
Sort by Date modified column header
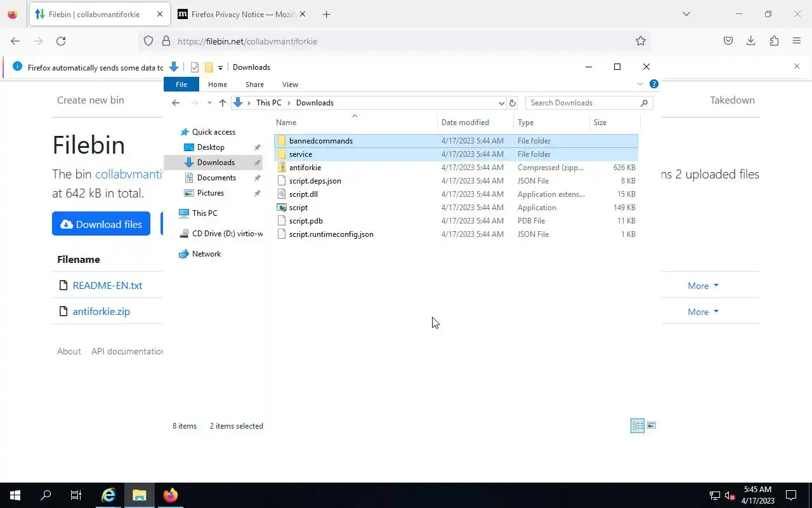coord(475,123)
